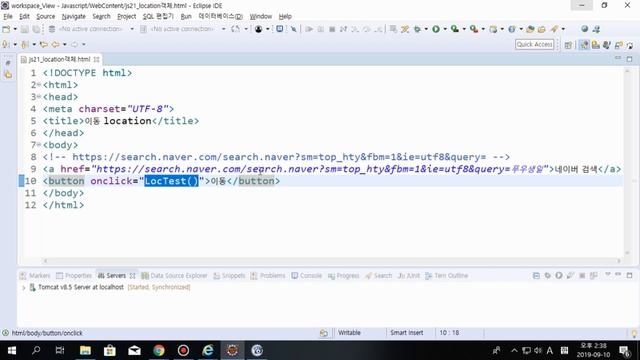Viewport: 640px width, 360px height.
Task: Click the New file toolbar icon
Action: (x=6, y=29)
